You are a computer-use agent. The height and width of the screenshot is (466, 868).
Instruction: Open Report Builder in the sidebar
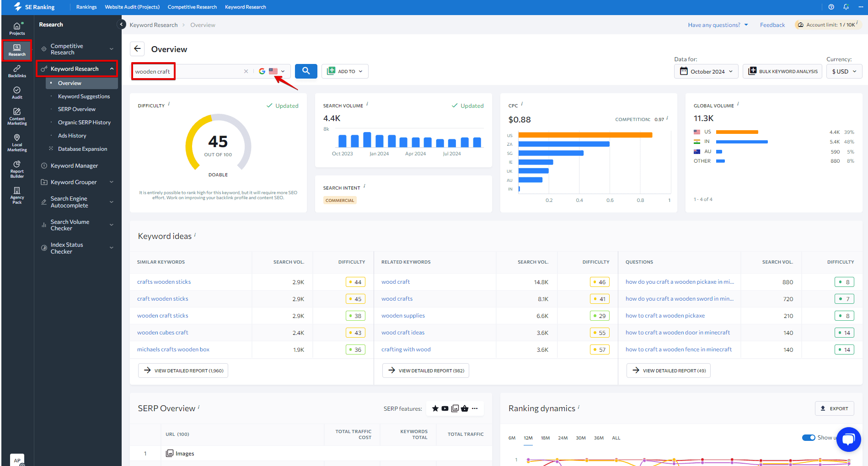(x=17, y=169)
